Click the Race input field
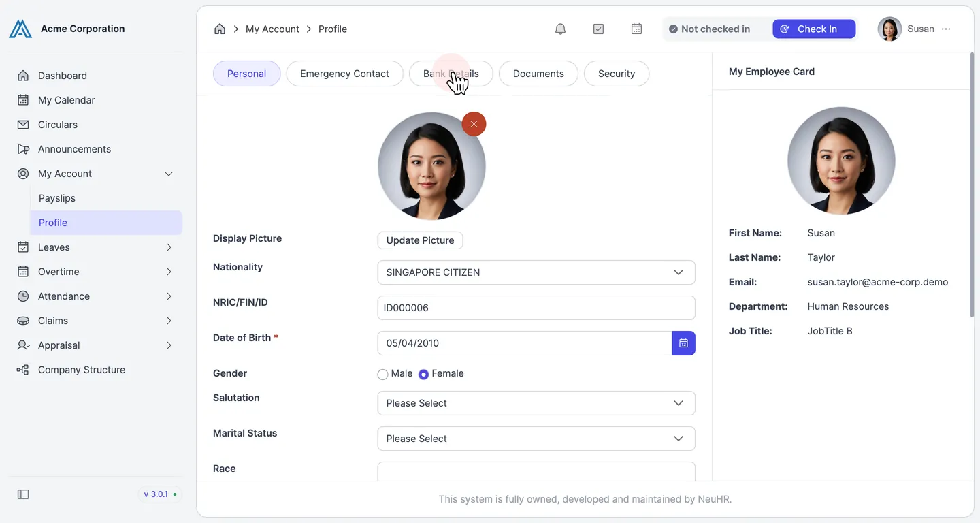The width and height of the screenshot is (980, 523). point(536,471)
